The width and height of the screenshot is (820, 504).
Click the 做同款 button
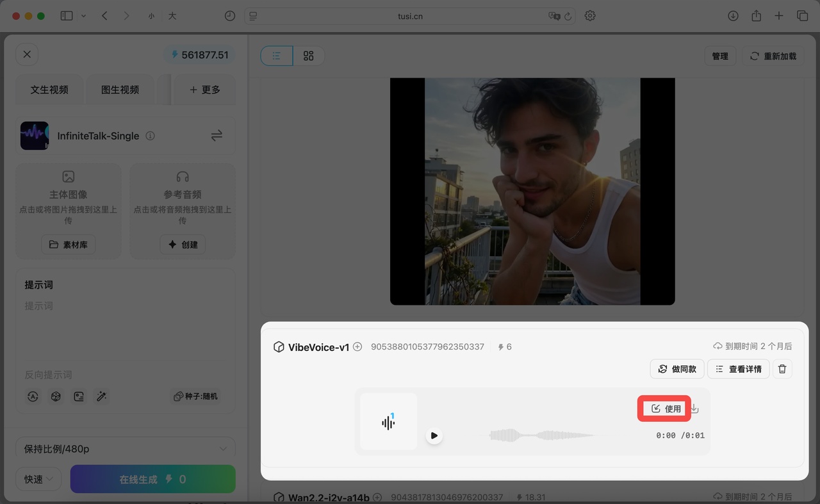[677, 369]
